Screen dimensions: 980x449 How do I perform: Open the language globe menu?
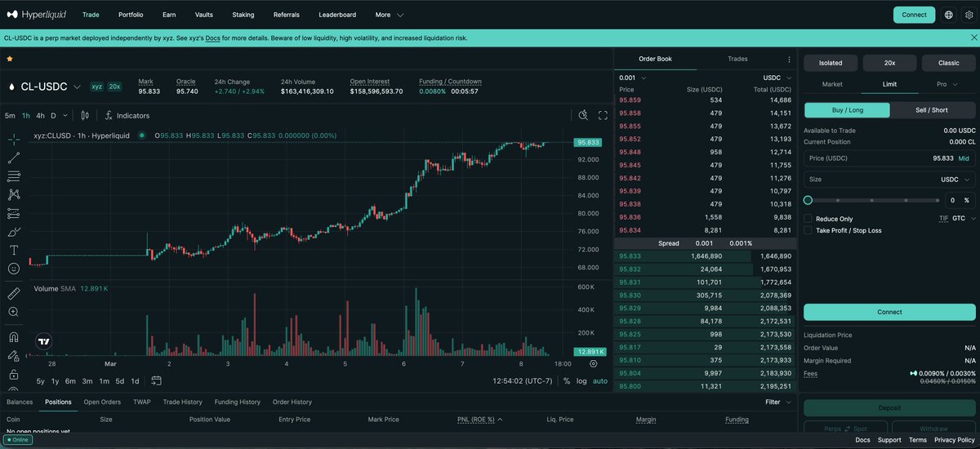(948, 15)
